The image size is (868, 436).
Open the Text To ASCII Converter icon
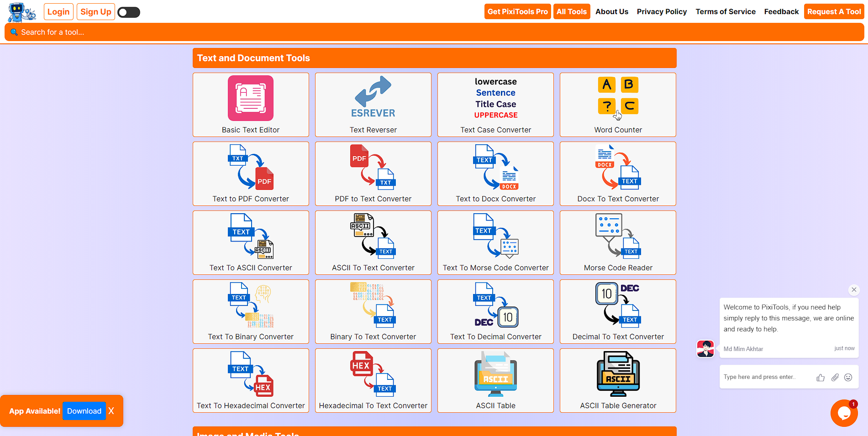click(x=251, y=236)
